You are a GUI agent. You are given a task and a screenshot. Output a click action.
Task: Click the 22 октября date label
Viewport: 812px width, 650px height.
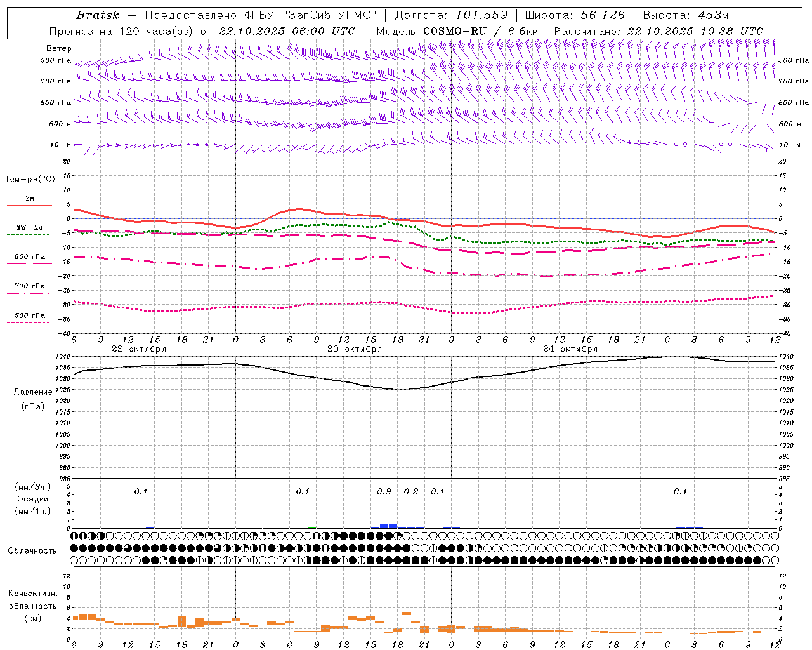(139, 349)
